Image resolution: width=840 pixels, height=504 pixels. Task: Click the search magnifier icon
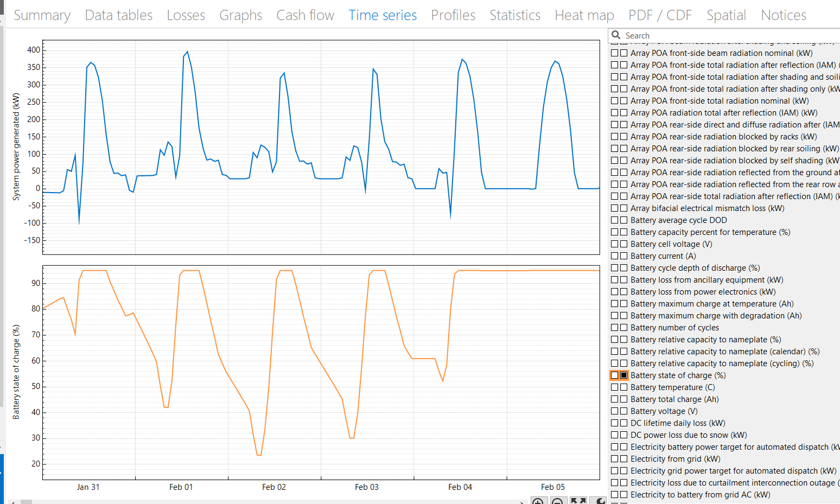coord(617,35)
